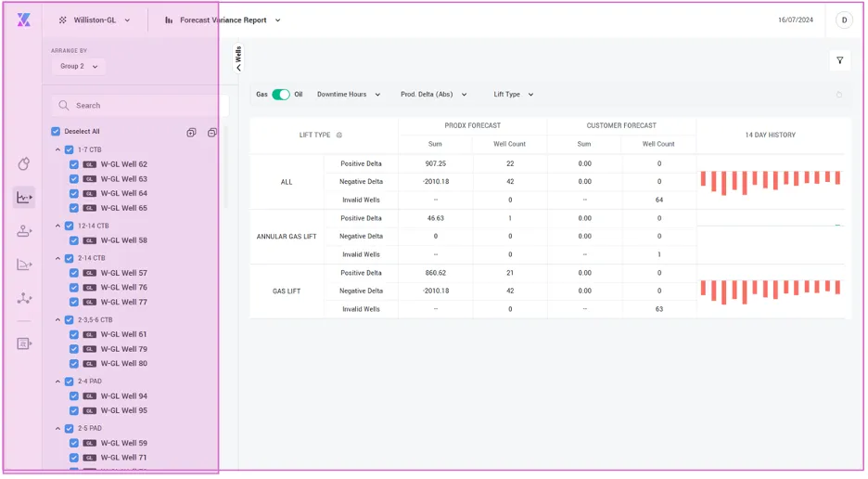
Task: Click the user avatar D icon
Action: click(x=844, y=20)
